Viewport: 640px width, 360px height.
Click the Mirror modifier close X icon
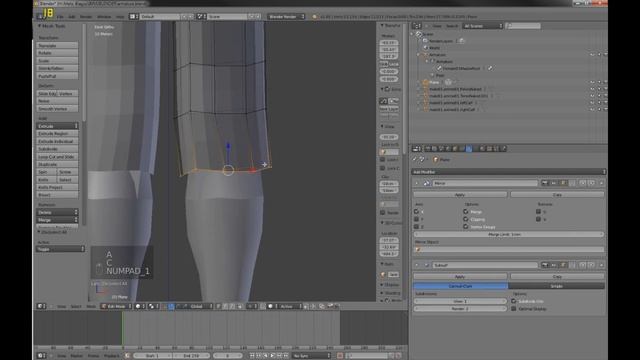click(601, 183)
